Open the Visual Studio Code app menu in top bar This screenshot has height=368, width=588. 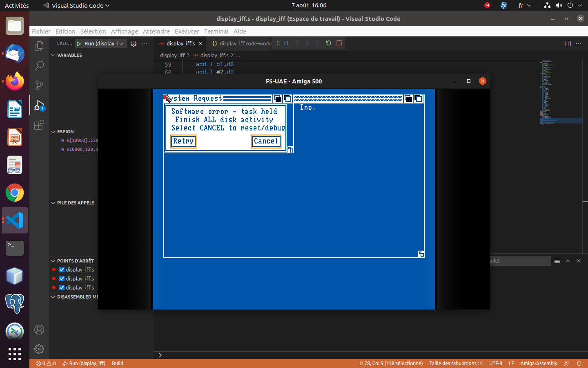[76, 5]
